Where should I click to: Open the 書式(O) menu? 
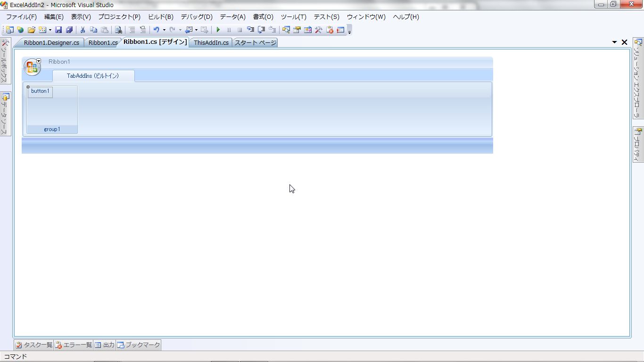point(263,17)
